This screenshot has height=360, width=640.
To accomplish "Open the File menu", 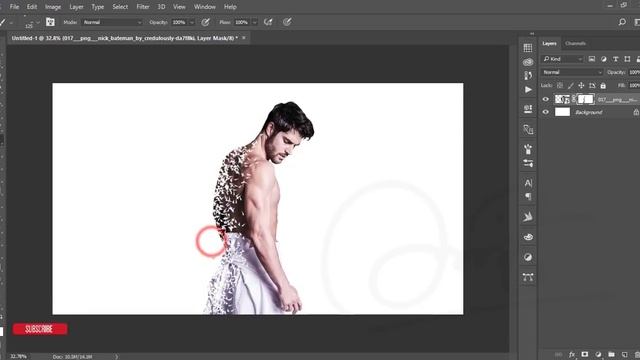I will [14, 7].
